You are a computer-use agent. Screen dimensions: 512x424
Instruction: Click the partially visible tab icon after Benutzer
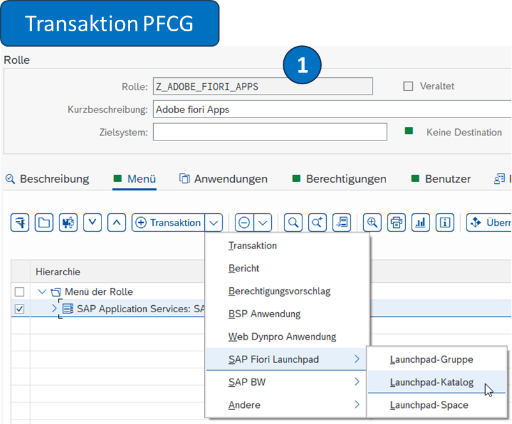pyautogui.click(x=499, y=179)
